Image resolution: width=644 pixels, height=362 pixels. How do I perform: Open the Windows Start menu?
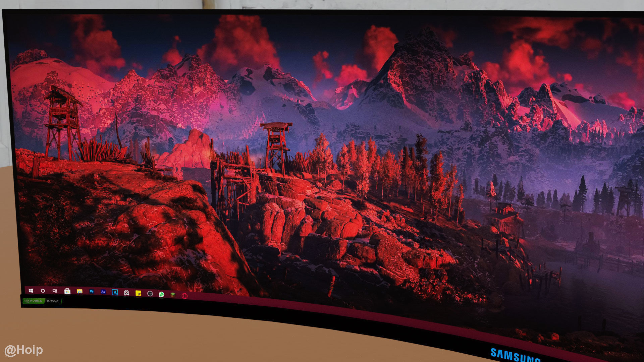point(31,290)
